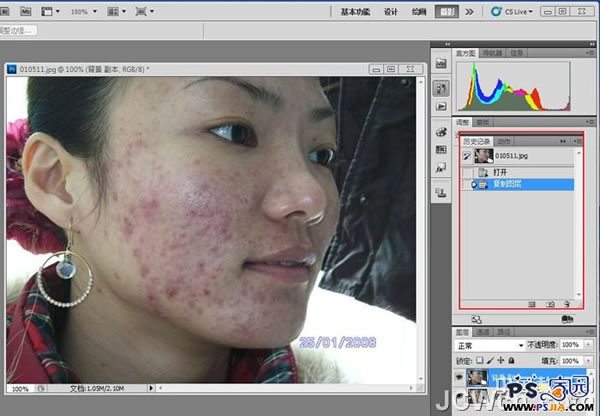The height and width of the screenshot is (416, 600).
Task: Click delete state trash icon in History
Action: click(567, 302)
